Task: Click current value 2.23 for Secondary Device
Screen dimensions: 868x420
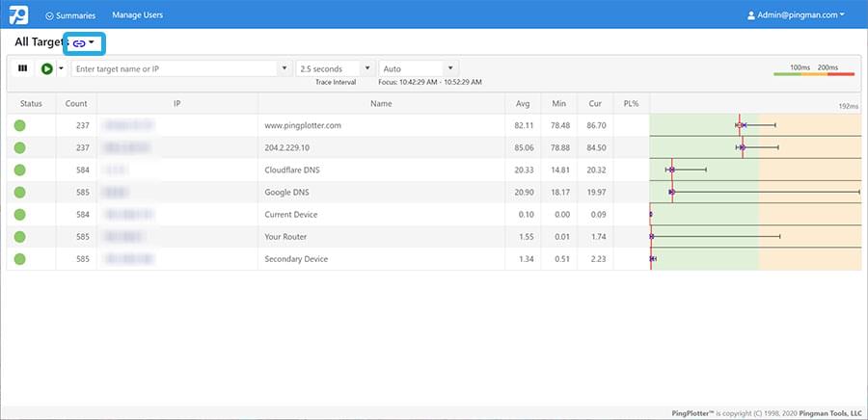Action: pos(598,258)
